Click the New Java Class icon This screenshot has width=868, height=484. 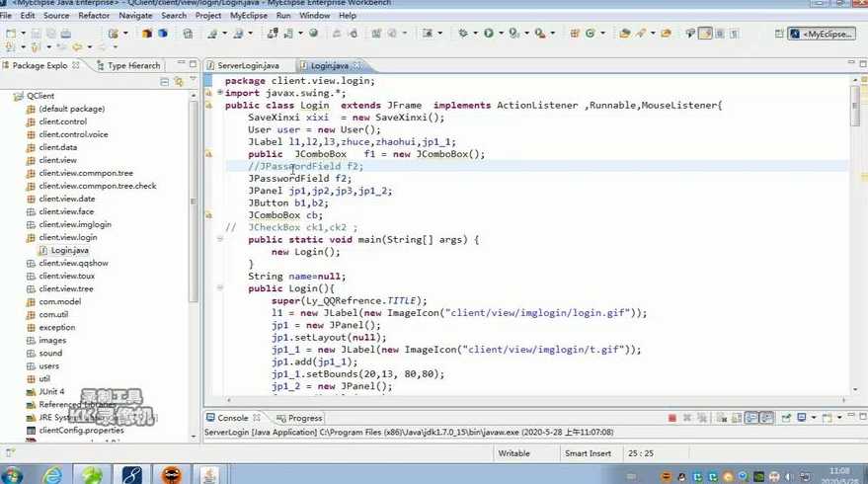[x=591, y=34]
